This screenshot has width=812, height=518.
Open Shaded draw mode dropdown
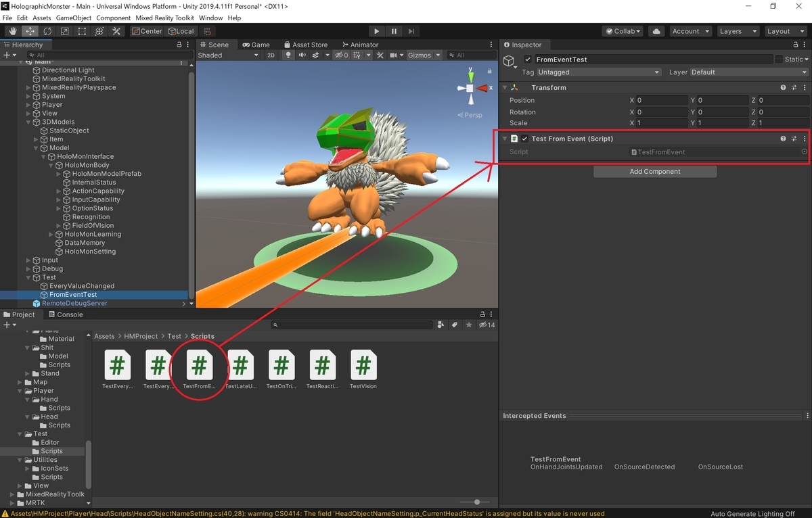pos(229,55)
